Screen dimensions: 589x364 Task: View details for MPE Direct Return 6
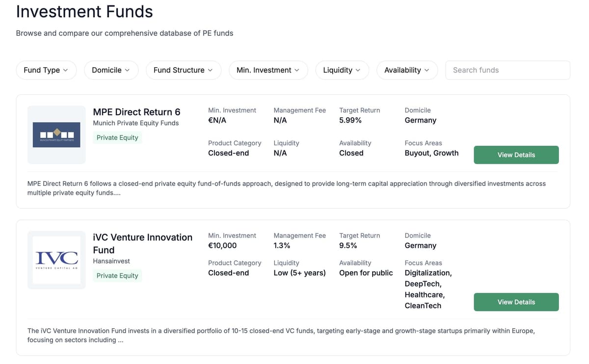516,155
